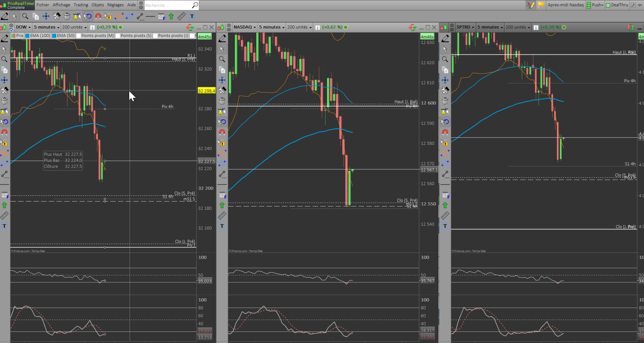
Task: Select the text T tool in main toolbar
Action: click(192, 16)
